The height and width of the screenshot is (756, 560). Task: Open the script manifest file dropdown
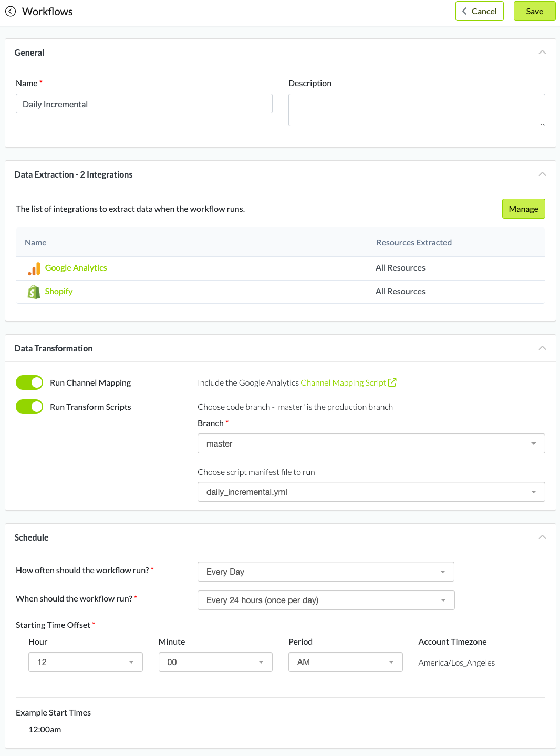click(371, 492)
